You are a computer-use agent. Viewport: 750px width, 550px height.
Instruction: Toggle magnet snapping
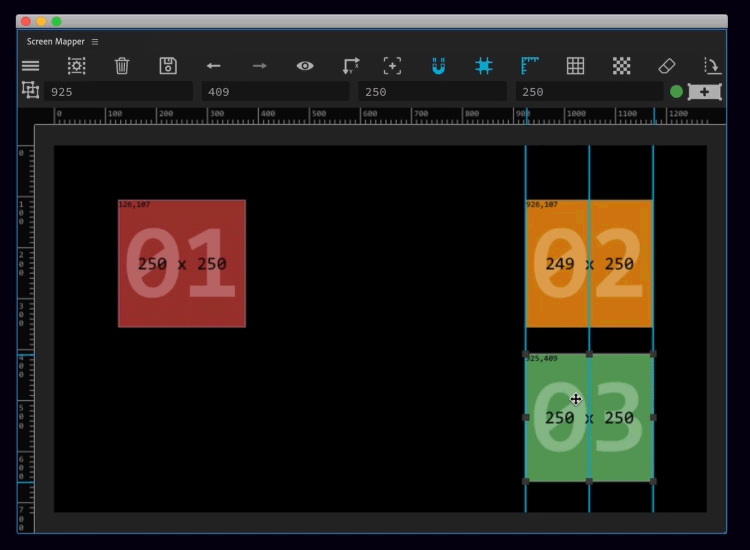(x=438, y=66)
